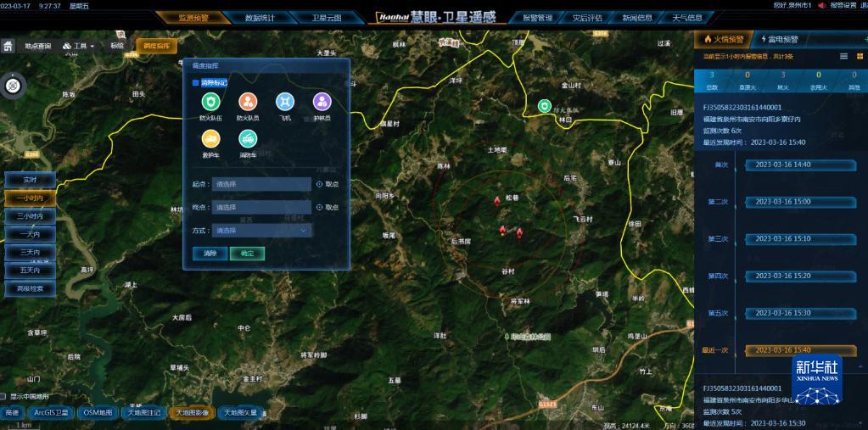Screen dimensions: 868x430
Task: Pick the 救护车 ambulance icon
Action: 210,139
